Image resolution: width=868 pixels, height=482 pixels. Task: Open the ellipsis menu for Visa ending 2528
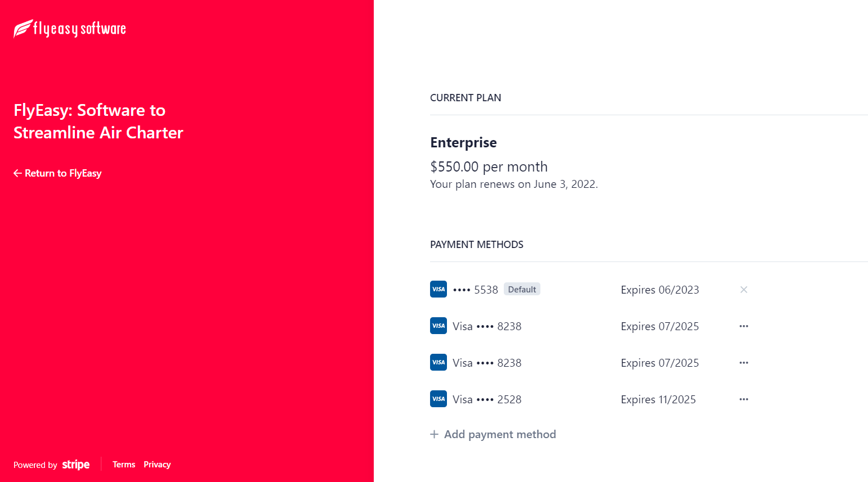click(x=744, y=399)
